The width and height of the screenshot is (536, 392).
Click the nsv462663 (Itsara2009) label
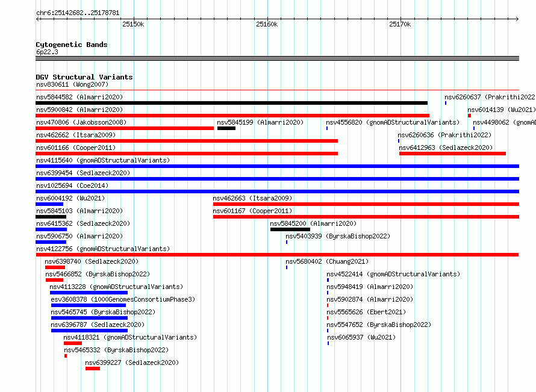[x=252, y=198]
